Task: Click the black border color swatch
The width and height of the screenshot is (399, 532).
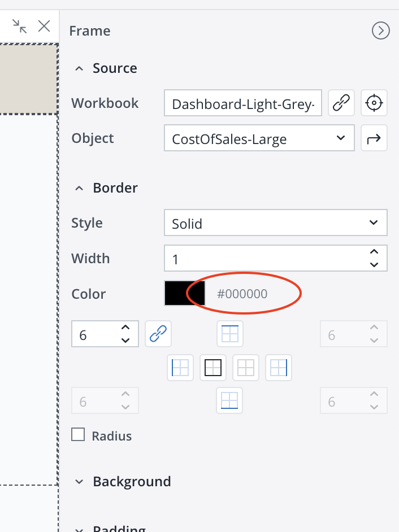Action: (184, 294)
